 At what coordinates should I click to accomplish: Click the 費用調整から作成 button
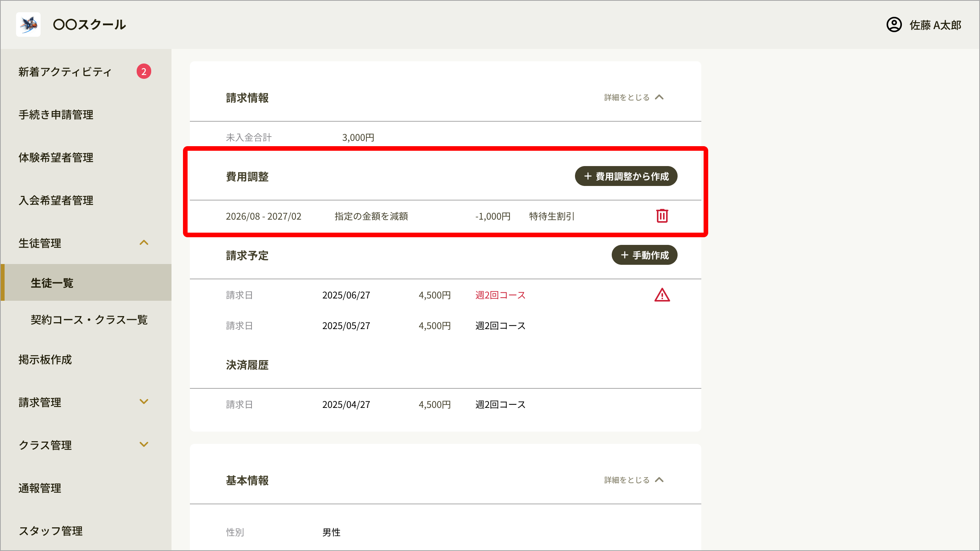point(626,176)
